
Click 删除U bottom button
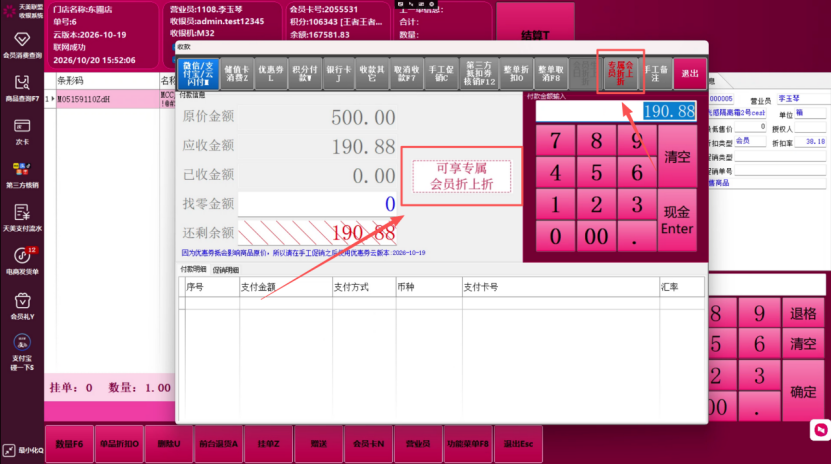[x=169, y=444]
